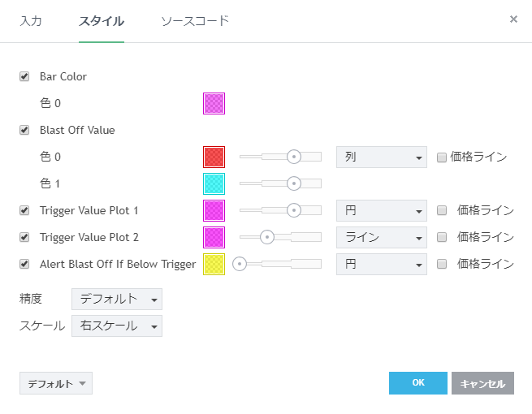Click the Bar Color magenta color swatch
The image size is (532, 414).
point(214,103)
